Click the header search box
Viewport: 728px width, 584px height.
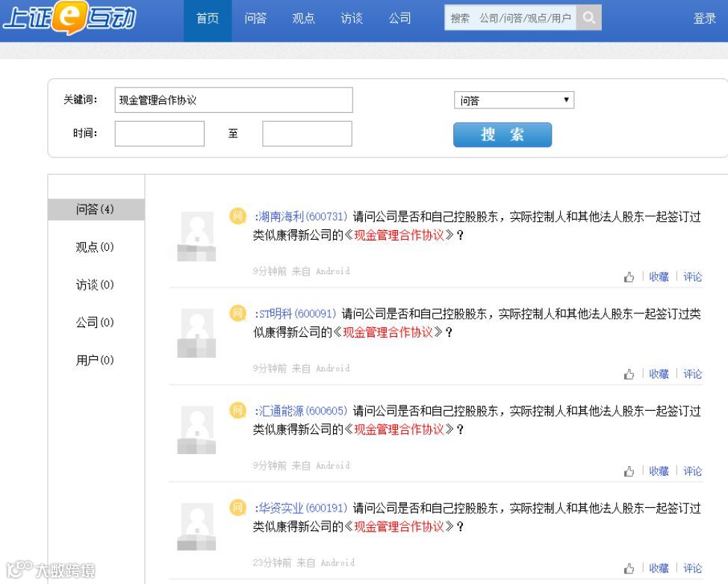point(510,18)
